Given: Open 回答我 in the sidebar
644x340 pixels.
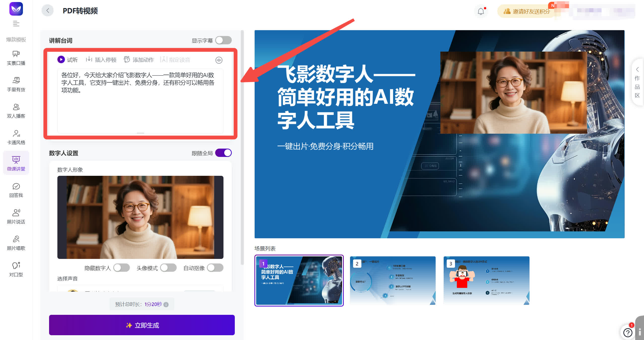Looking at the screenshot, I should pos(16,190).
